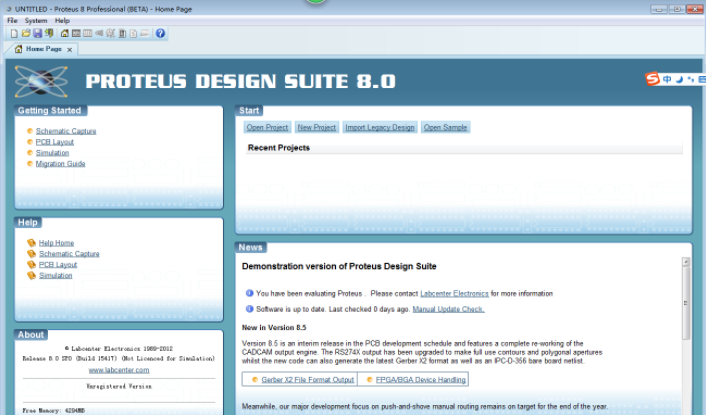This screenshot has height=415, width=706.
Task: Open the Bill of Materials toolbar icon
Action: tap(133, 33)
